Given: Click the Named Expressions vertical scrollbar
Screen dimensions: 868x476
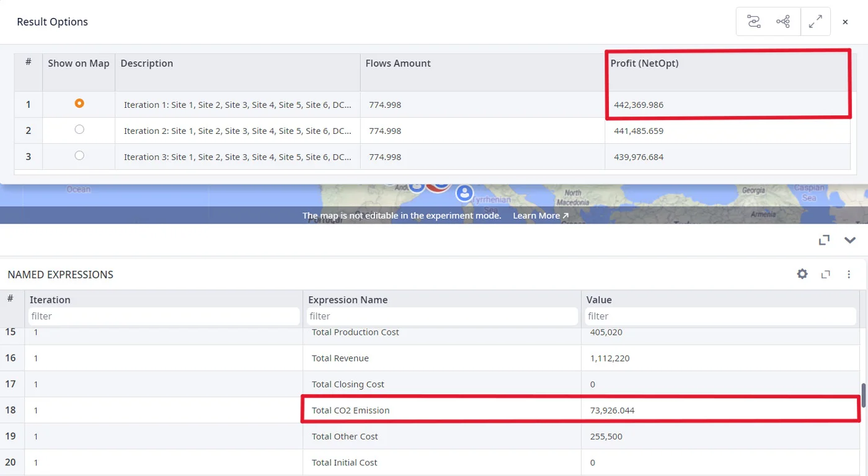Looking at the screenshot, I should (864, 396).
